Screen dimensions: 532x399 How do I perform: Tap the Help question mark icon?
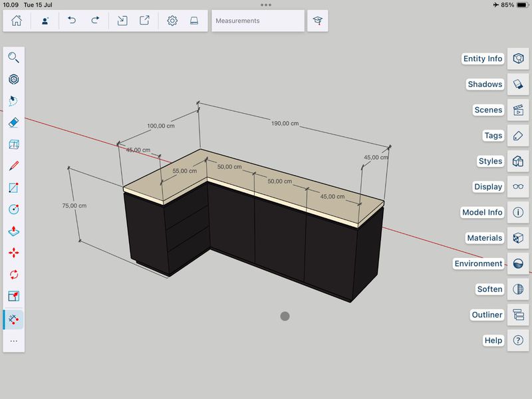click(x=518, y=340)
